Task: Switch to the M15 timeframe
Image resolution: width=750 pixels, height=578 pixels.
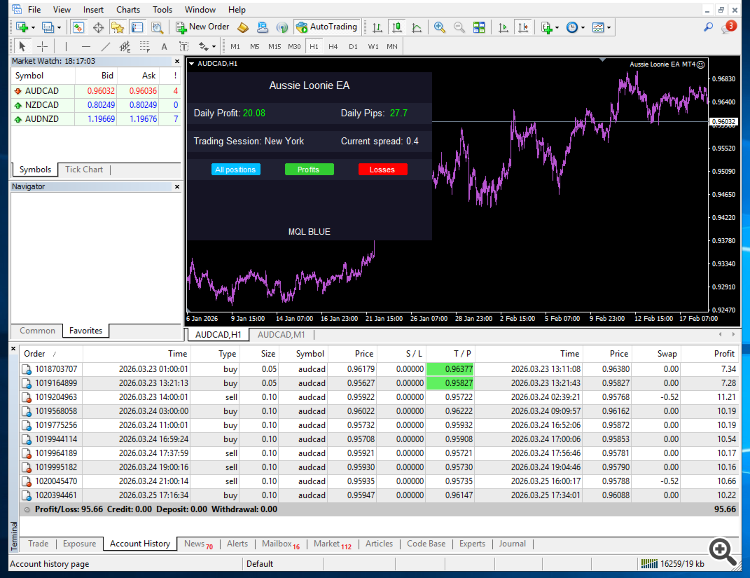Action: tap(275, 46)
